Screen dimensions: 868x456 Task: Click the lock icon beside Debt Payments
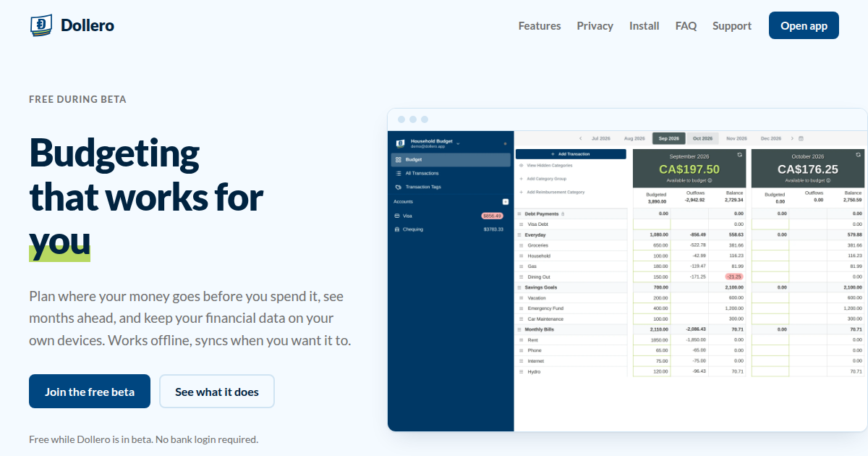point(563,214)
